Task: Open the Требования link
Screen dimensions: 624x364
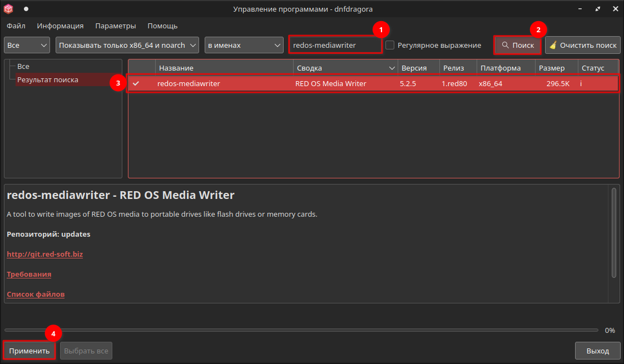Action: (x=29, y=274)
